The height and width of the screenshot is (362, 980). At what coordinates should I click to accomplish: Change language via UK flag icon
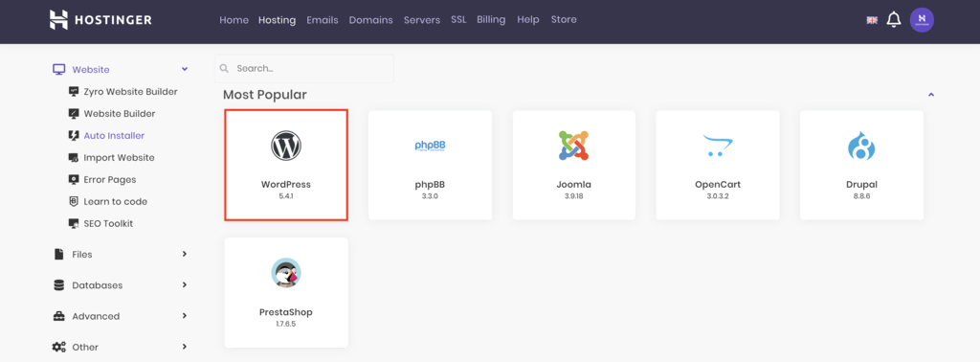[872, 20]
